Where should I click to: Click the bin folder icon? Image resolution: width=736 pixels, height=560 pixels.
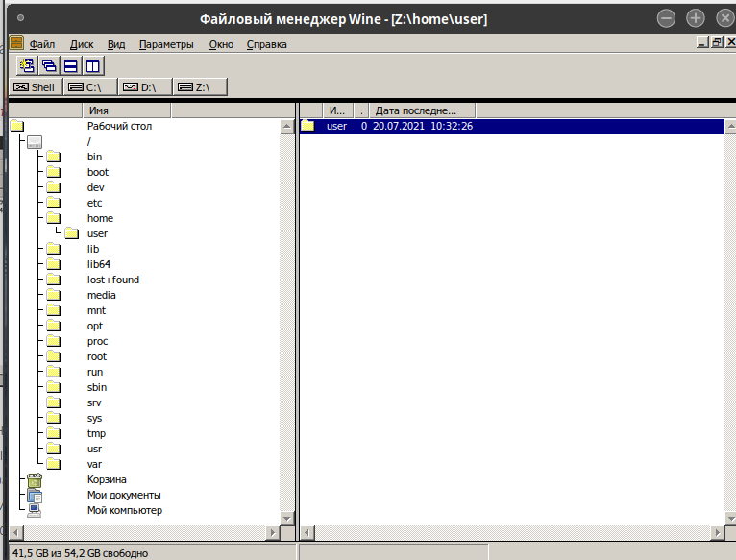[54, 157]
